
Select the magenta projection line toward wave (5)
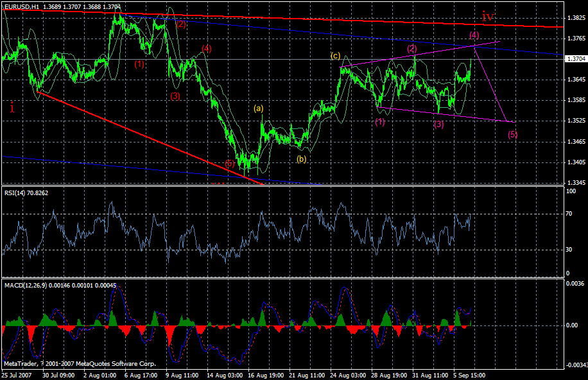[491, 84]
